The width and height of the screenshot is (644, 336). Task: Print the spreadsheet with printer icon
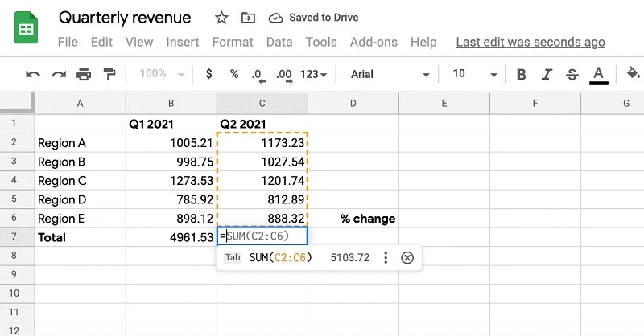84,75
